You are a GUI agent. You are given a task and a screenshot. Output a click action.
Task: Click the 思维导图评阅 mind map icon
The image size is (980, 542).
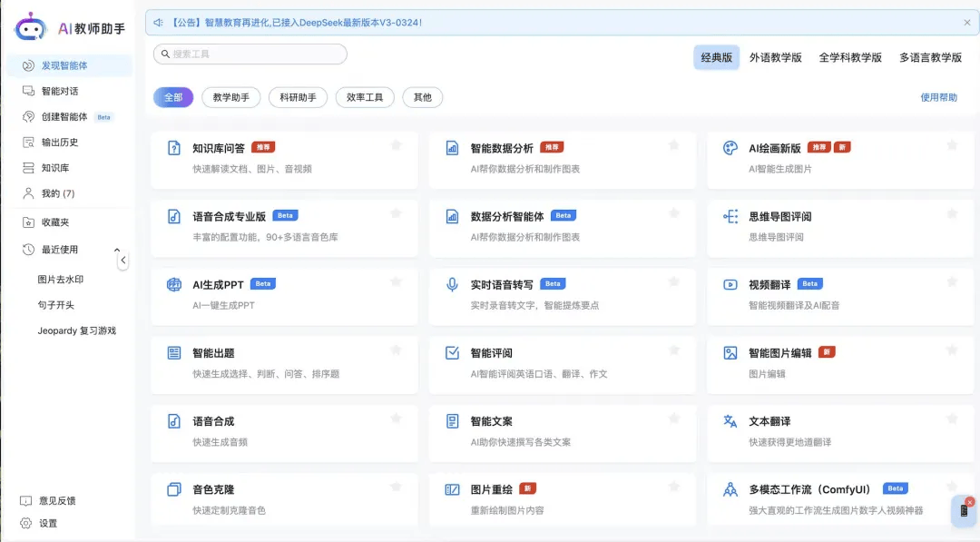[730, 216]
